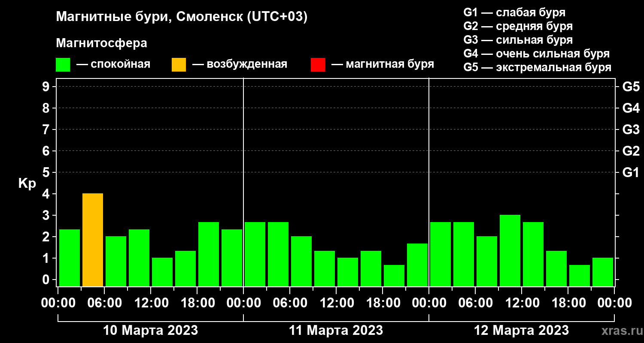This screenshot has width=644, height=343.
Task: Click the 'G1' label on the right axis
Action: tap(631, 172)
